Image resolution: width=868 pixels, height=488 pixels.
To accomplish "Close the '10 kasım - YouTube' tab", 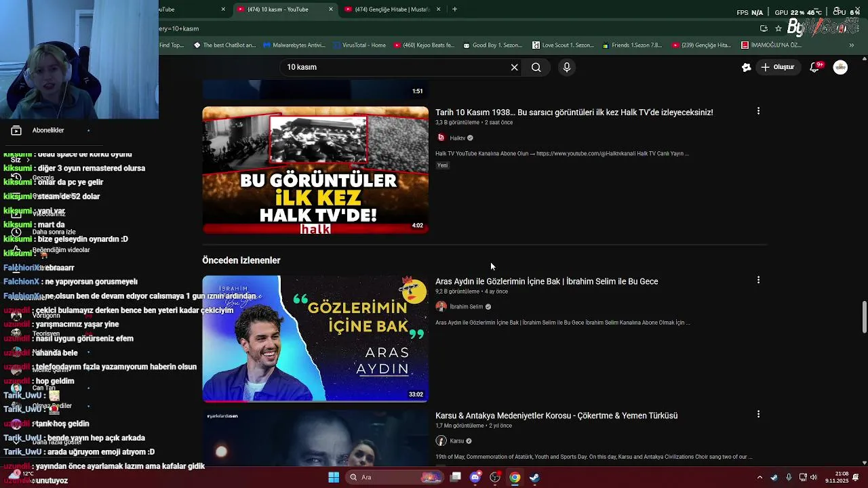I will pyautogui.click(x=331, y=9).
